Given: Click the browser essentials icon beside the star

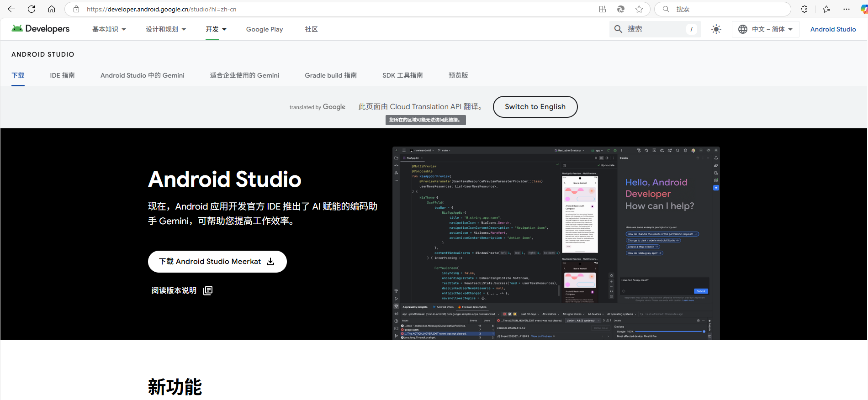Looking at the screenshot, I should click(x=621, y=9).
